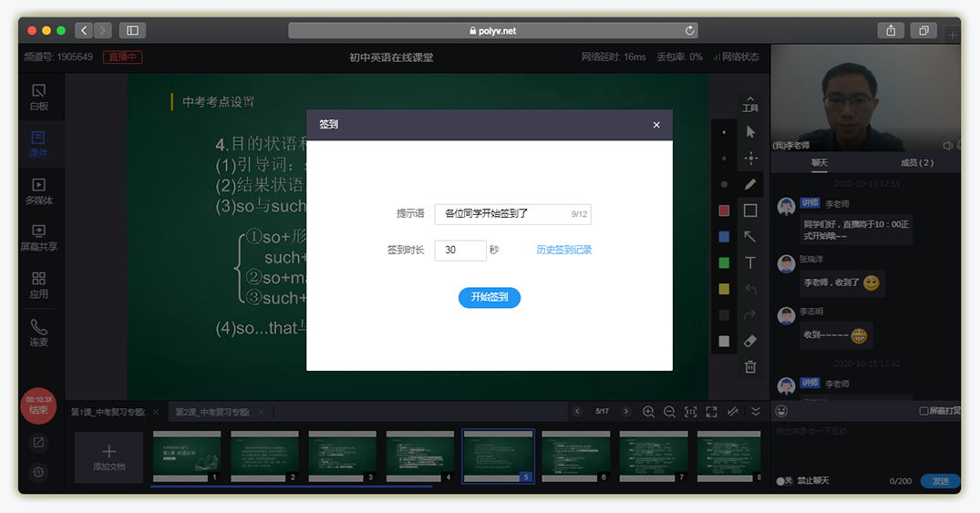Image resolution: width=980 pixels, height=513 pixels.
Task: Pick the yellow color swatch
Action: [x=724, y=289]
